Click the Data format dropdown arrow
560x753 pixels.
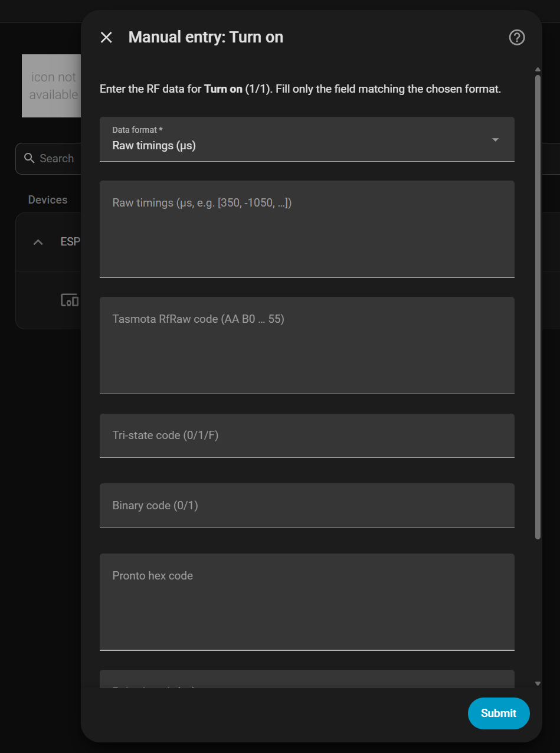(x=495, y=140)
